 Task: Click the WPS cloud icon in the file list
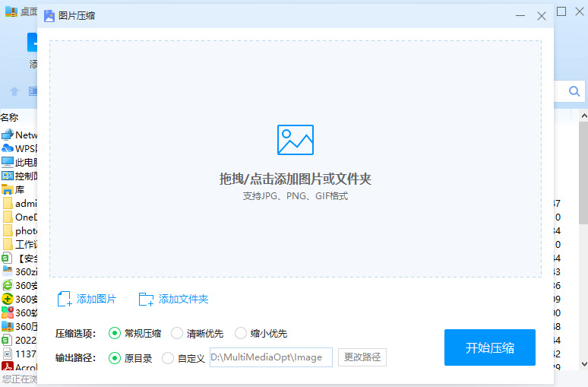tap(8, 148)
